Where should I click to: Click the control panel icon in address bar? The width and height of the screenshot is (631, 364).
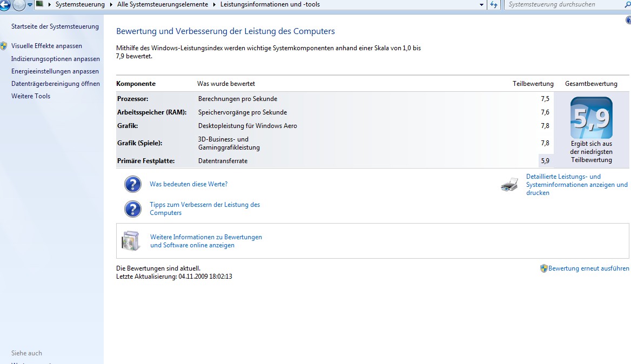[x=39, y=4]
